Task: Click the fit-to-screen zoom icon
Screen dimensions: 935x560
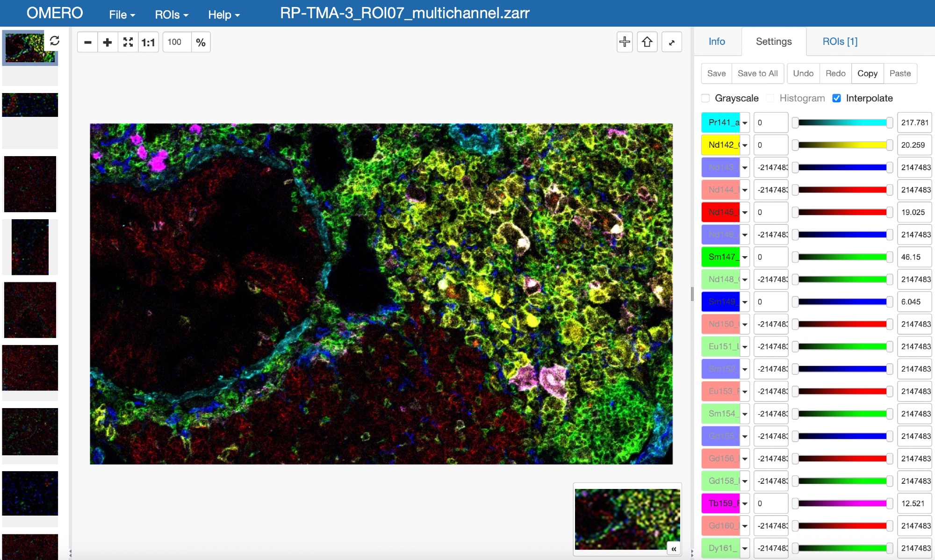Action: tap(128, 43)
